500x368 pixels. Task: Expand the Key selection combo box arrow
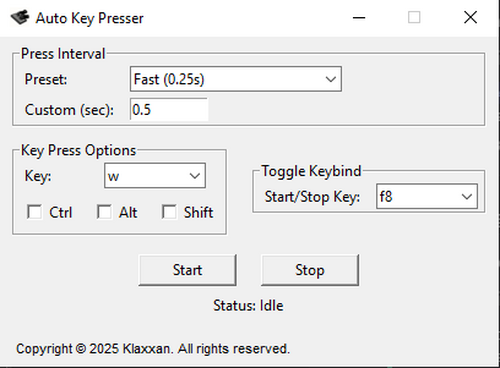[195, 176]
